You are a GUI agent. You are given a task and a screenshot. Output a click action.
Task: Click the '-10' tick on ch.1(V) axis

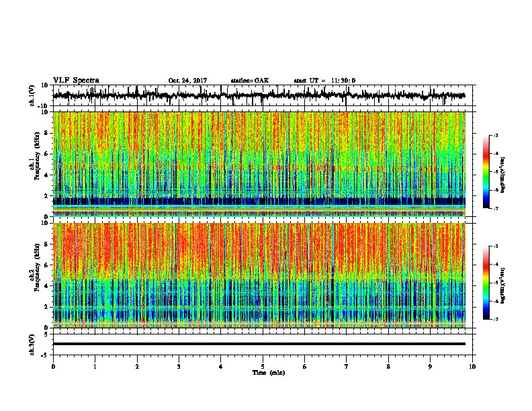44,106
